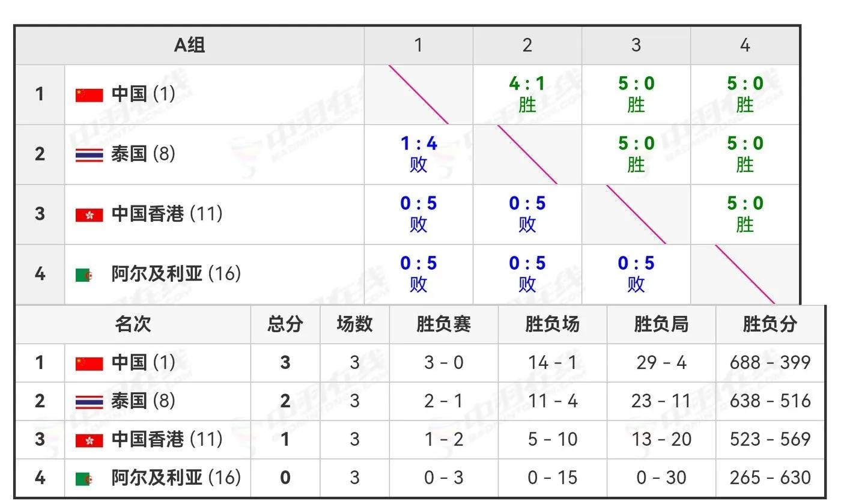Click the 名次 column header
The width and height of the screenshot is (841, 504).
[x=133, y=324]
